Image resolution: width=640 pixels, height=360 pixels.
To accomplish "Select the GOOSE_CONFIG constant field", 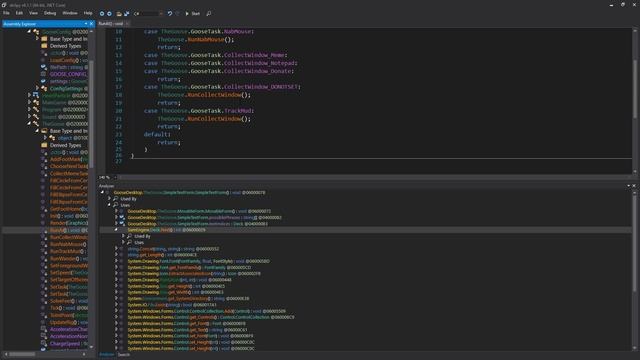I will click(x=68, y=74).
